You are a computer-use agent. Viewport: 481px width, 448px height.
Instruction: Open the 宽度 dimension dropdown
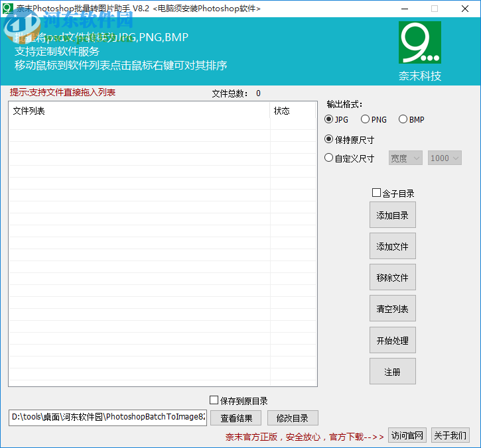(x=405, y=158)
